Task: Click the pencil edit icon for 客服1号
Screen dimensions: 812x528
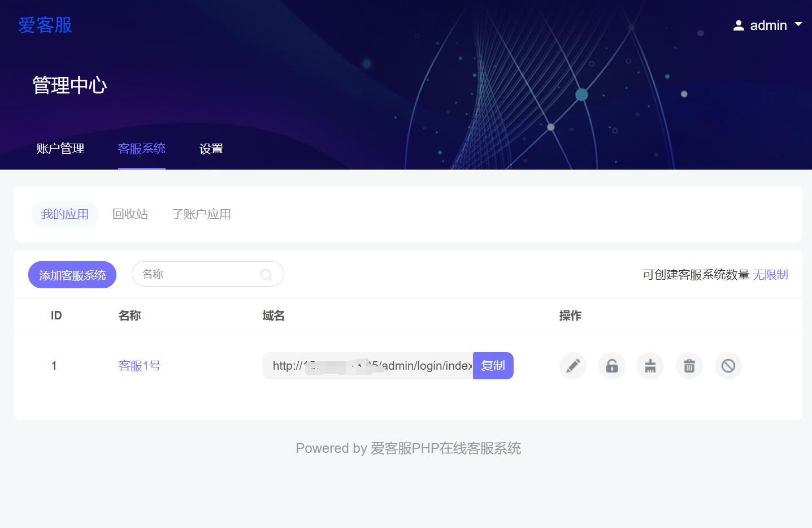Action: pos(572,366)
